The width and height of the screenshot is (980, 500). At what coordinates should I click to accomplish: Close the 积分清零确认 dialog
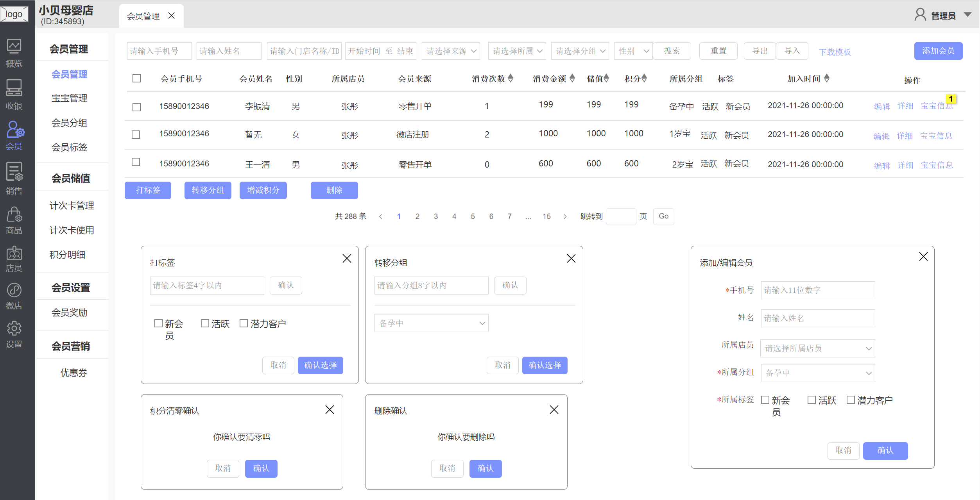[330, 410]
